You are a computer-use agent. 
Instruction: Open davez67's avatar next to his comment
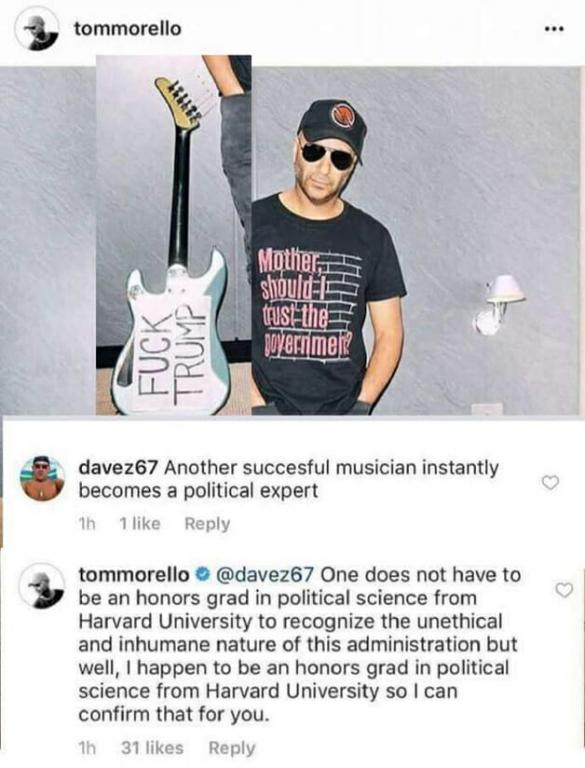point(42,478)
